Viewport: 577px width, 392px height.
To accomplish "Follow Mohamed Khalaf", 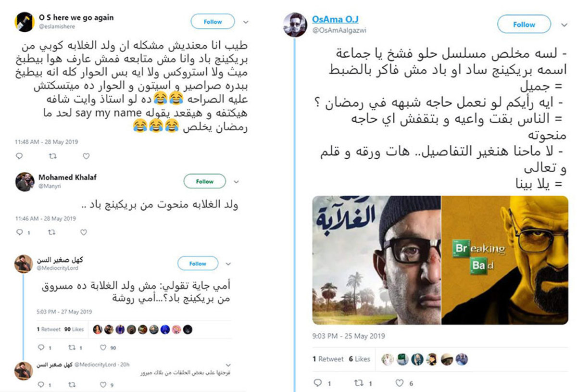I will (x=204, y=181).
